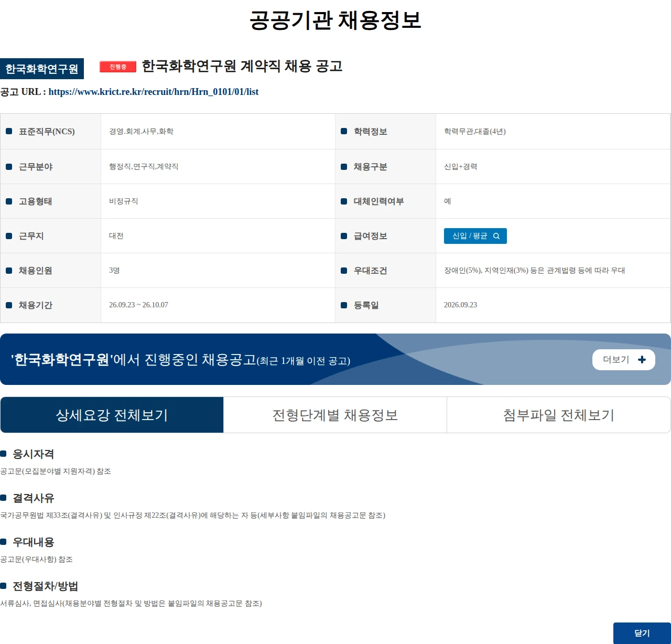Click the 등록일 value 2026.09.23
The height and width of the screenshot is (644, 671).
(460, 305)
